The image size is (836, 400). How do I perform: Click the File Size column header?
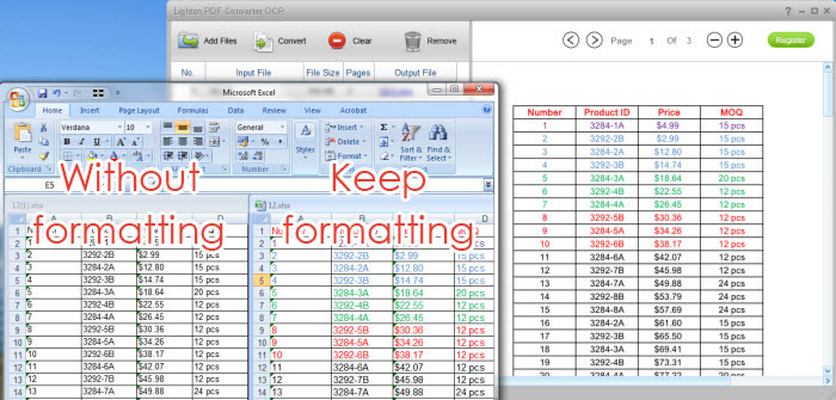tap(323, 73)
